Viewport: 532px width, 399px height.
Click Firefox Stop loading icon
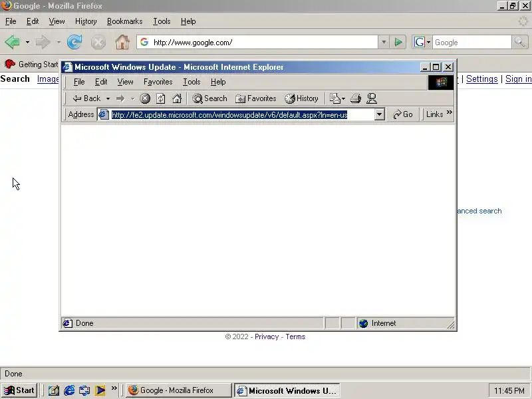point(98,43)
